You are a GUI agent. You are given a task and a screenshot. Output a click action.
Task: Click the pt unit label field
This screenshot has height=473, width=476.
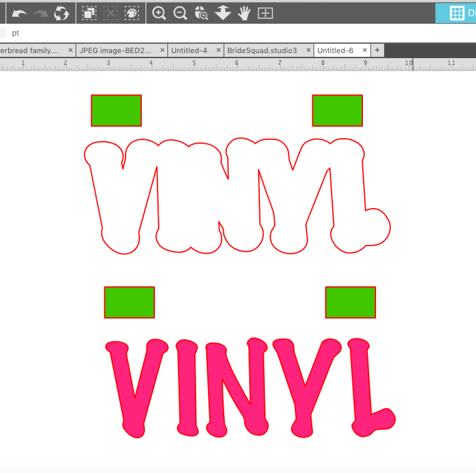(x=16, y=33)
